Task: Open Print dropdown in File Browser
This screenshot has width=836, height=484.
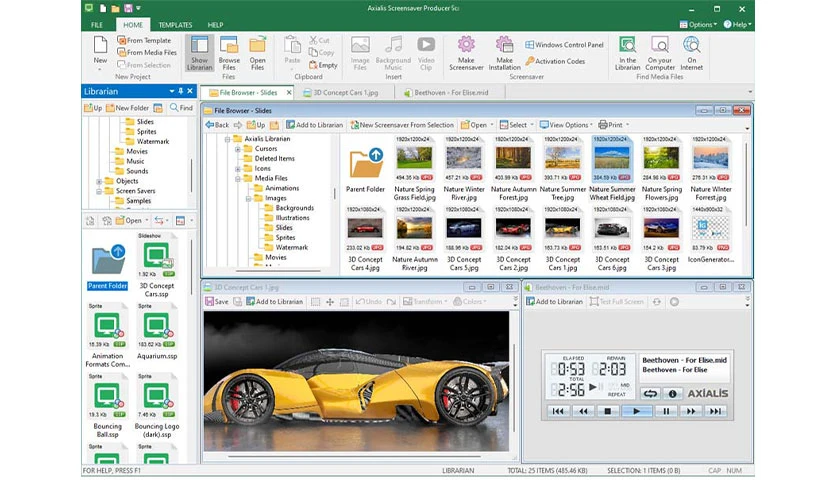Action: tap(614, 125)
